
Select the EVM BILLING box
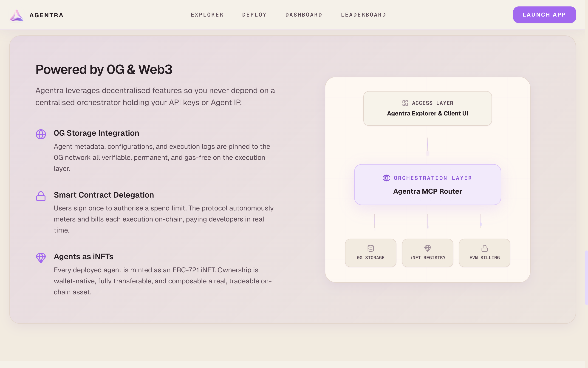click(484, 253)
